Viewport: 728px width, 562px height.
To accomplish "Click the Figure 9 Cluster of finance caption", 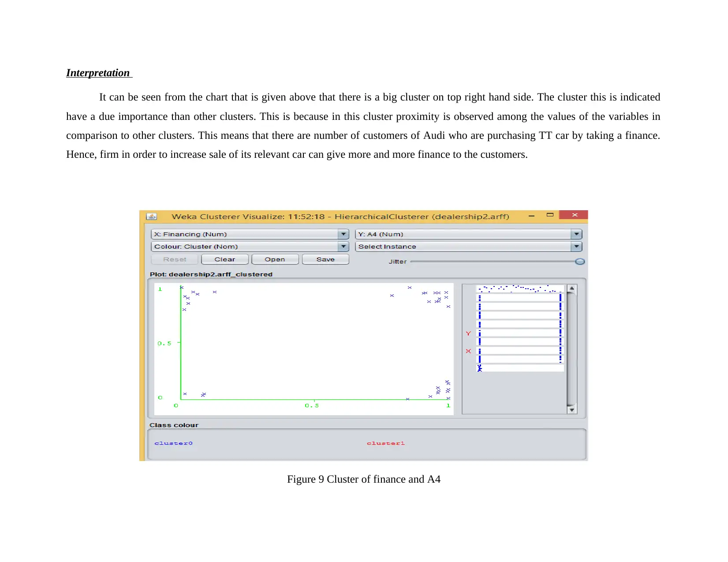I will (364, 479).
